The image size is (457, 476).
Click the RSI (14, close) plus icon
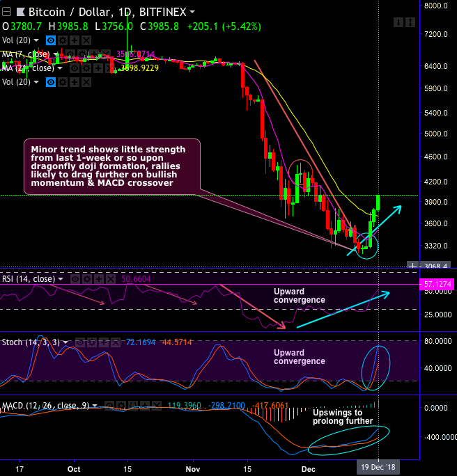(x=99, y=279)
